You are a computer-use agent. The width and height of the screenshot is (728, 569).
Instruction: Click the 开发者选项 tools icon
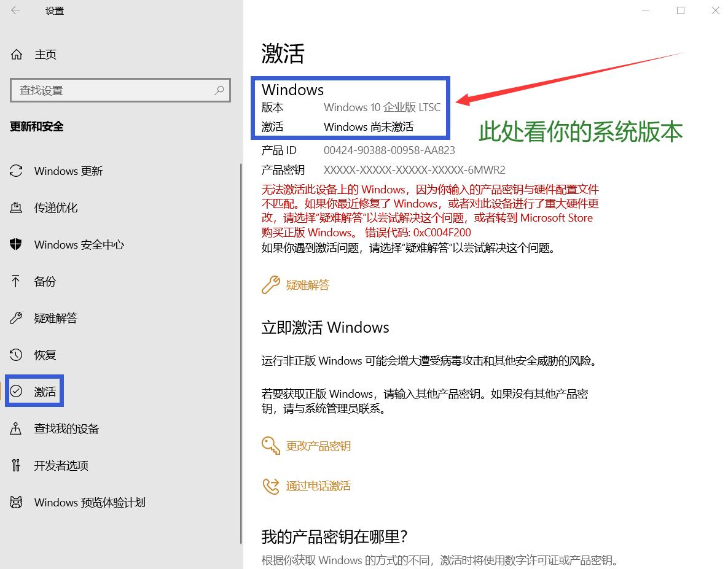(x=16, y=465)
